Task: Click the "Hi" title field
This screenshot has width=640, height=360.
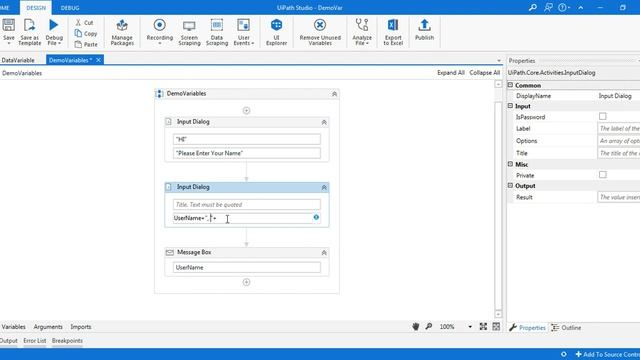Action: 247,139
